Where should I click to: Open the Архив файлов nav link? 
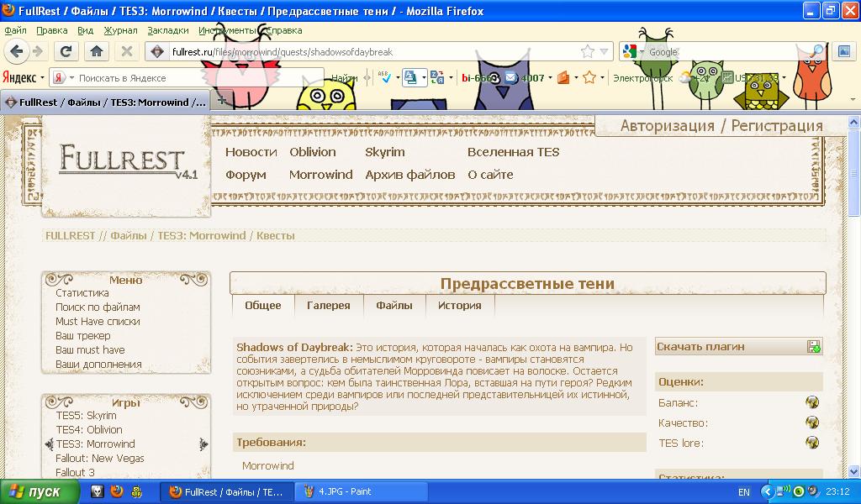click(x=410, y=175)
